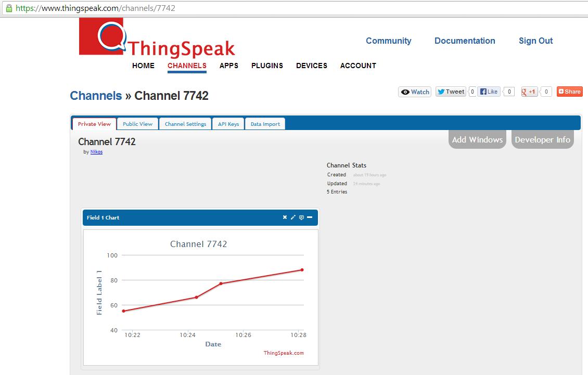Click the Google +1 count bubble
588x375 pixels.
546,92
